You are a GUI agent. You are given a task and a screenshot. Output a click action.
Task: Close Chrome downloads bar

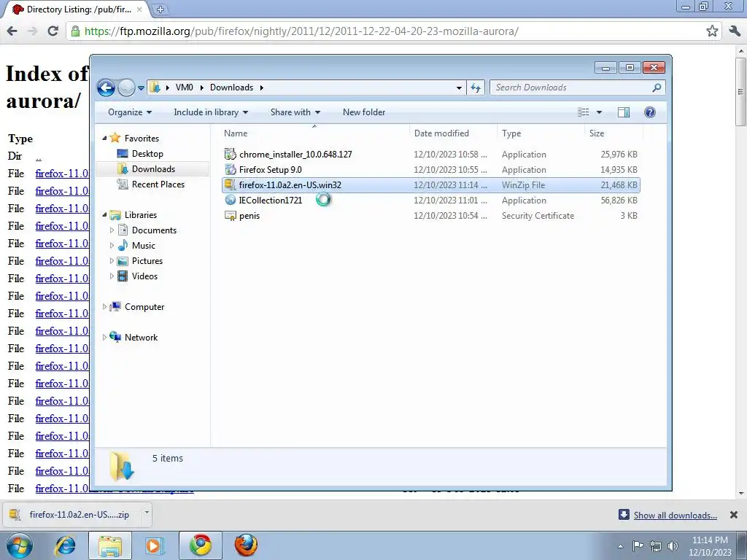click(x=734, y=515)
